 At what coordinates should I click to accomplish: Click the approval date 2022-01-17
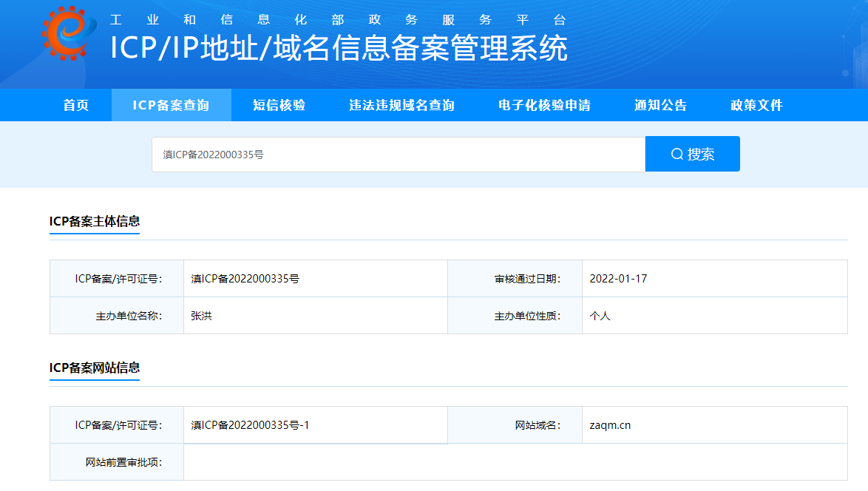point(618,279)
